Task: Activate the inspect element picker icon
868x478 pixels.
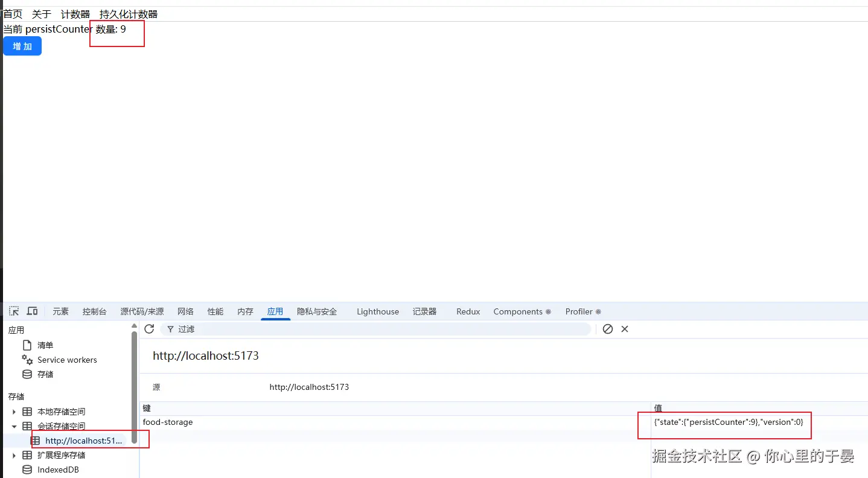Action: point(14,311)
